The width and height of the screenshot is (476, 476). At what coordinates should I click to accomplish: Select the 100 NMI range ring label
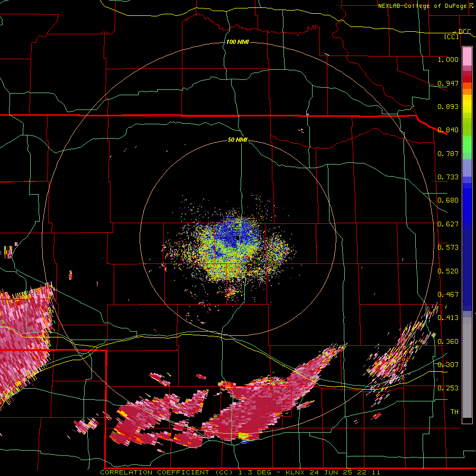tap(237, 42)
